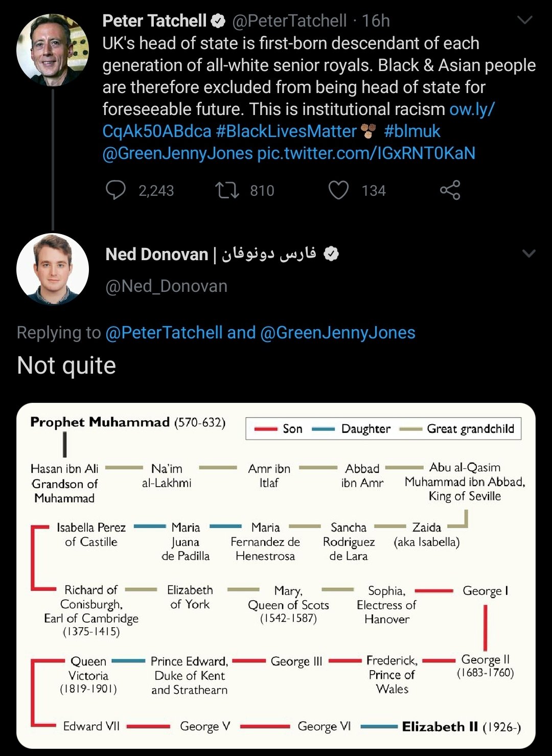The image size is (552, 756).
Task: Open the ow.ly/CqAk50ABdca link
Action: click(298, 120)
